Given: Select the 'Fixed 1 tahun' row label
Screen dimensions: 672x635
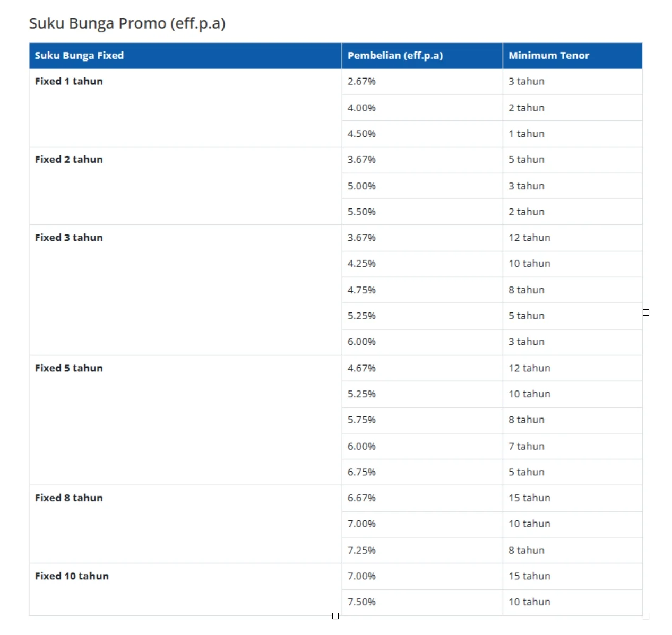Looking at the screenshot, I should [x=69, y=81].
